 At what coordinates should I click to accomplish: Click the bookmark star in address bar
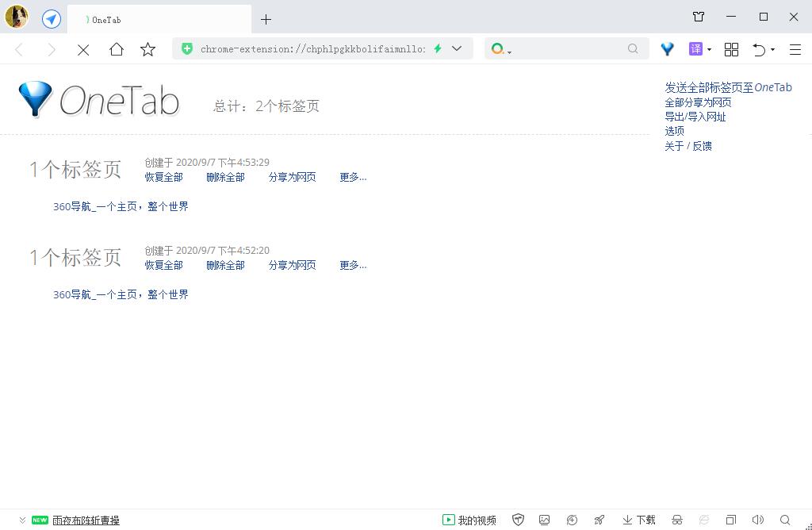(148, 48)
